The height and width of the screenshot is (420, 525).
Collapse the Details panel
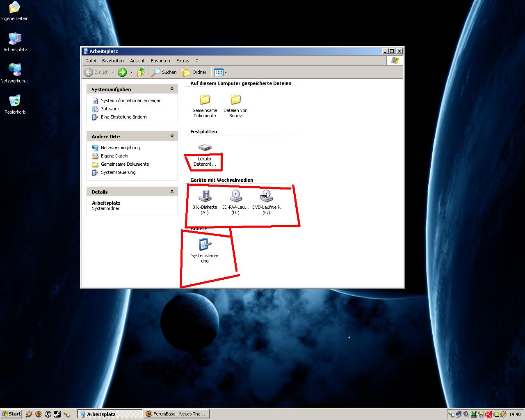(x=172, y=192)
